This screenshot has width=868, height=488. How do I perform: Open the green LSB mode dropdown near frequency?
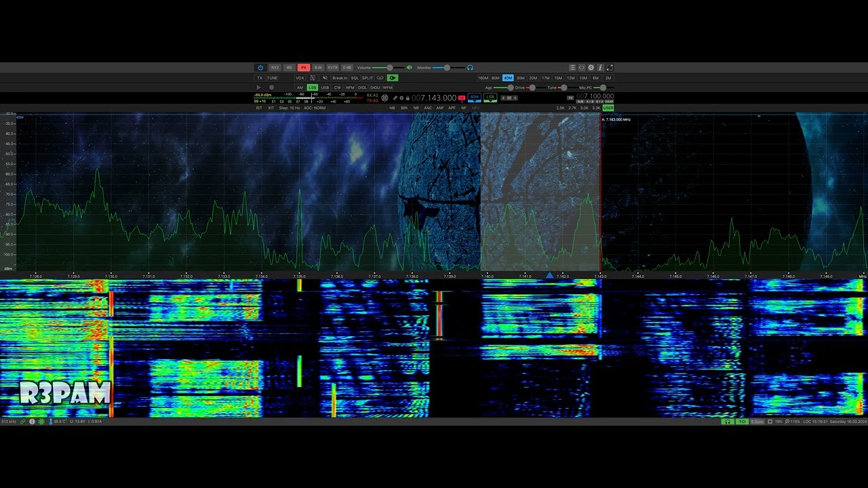(x=490, y=98)
